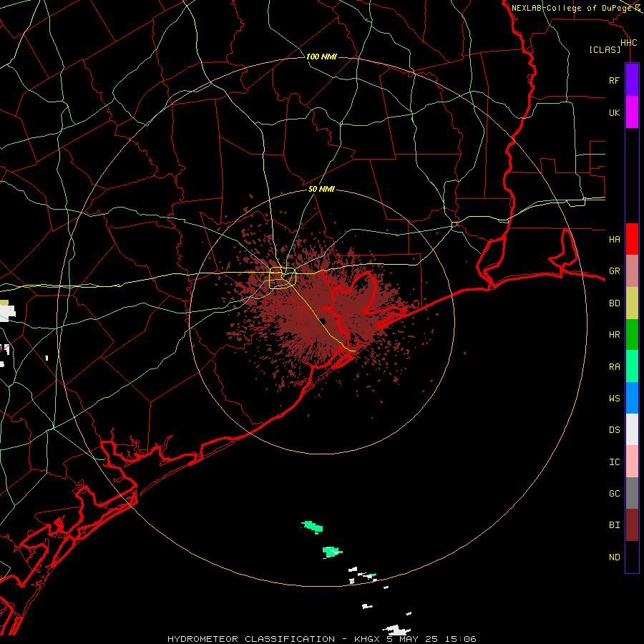644x644 pixels.
Task: Select the HA legend label
Action: tap(614, 239)
